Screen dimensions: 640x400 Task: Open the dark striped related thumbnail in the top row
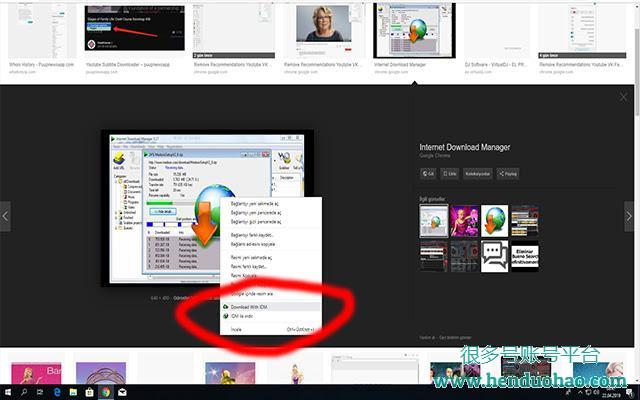[x=525, y=221]
